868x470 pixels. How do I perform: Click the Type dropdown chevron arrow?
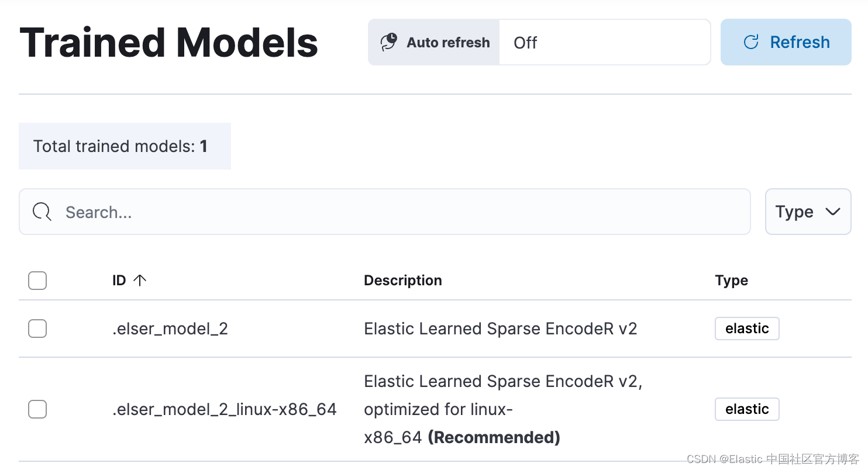(832, 212)
